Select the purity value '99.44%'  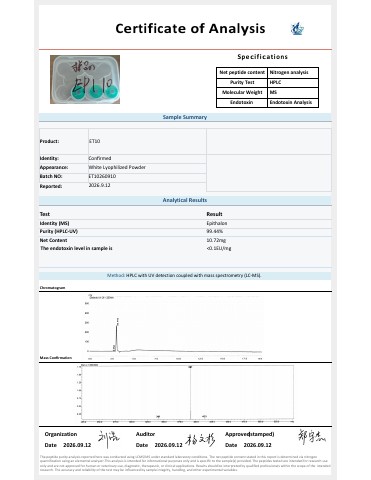click(x=214, y=231)
